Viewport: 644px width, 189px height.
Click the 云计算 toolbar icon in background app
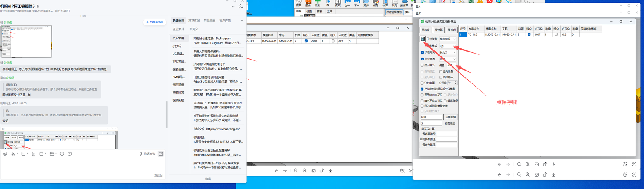pos(404,4)
